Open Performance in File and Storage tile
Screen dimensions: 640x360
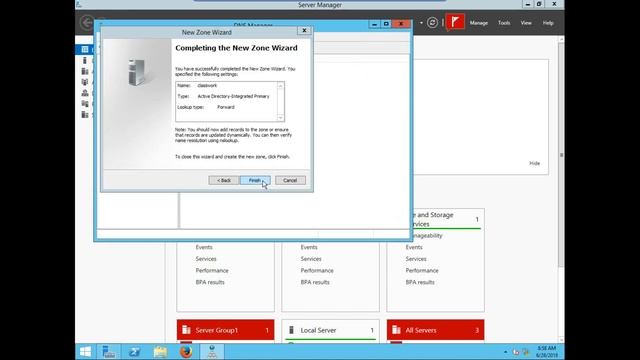click(422, 271)
